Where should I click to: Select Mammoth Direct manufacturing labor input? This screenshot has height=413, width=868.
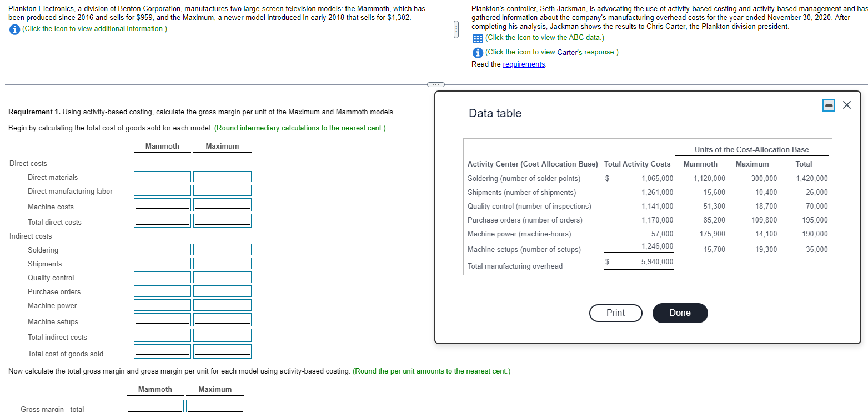pos(162,191)
